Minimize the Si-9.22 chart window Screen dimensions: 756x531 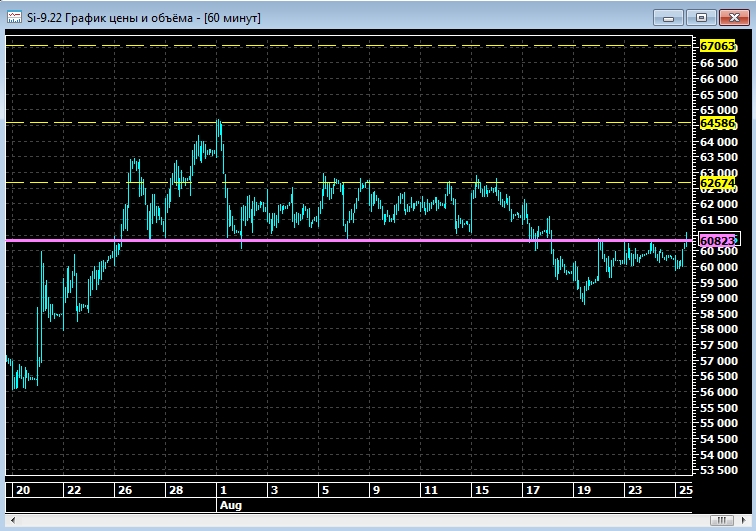(x=667, y=17)
